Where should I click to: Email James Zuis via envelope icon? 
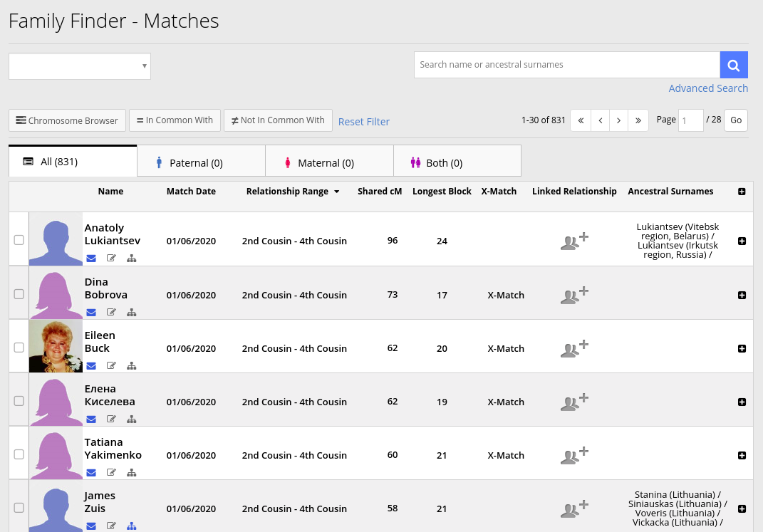[x=91, y=526]
